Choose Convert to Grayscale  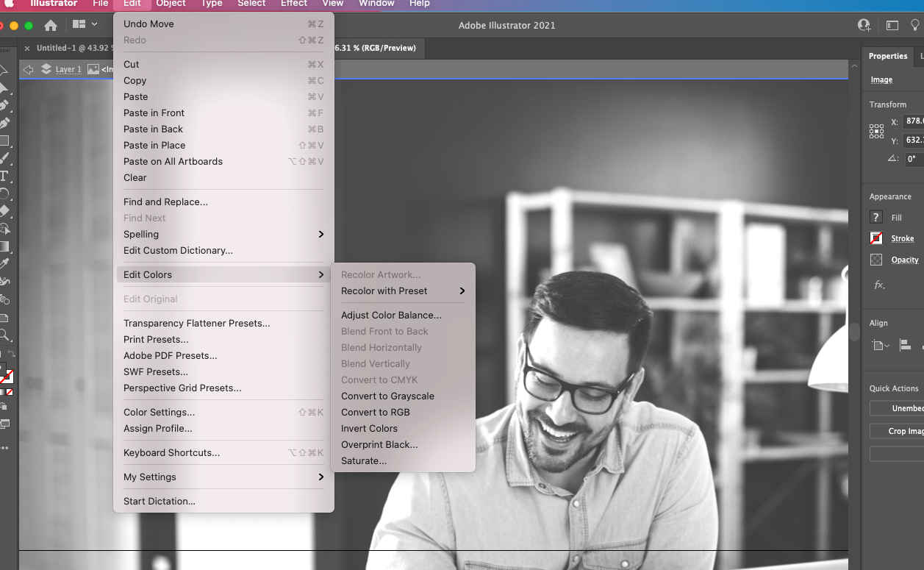tap(387, 396)
